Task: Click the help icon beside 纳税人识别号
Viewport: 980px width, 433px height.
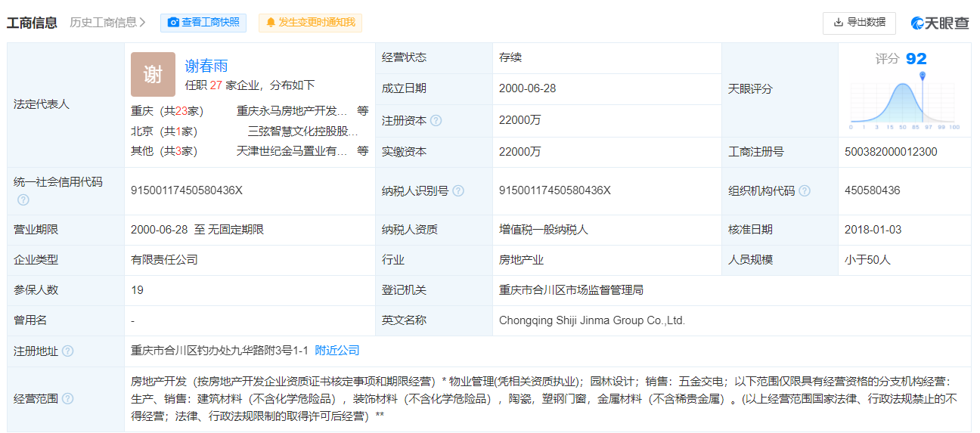Action: pos(458,191)
